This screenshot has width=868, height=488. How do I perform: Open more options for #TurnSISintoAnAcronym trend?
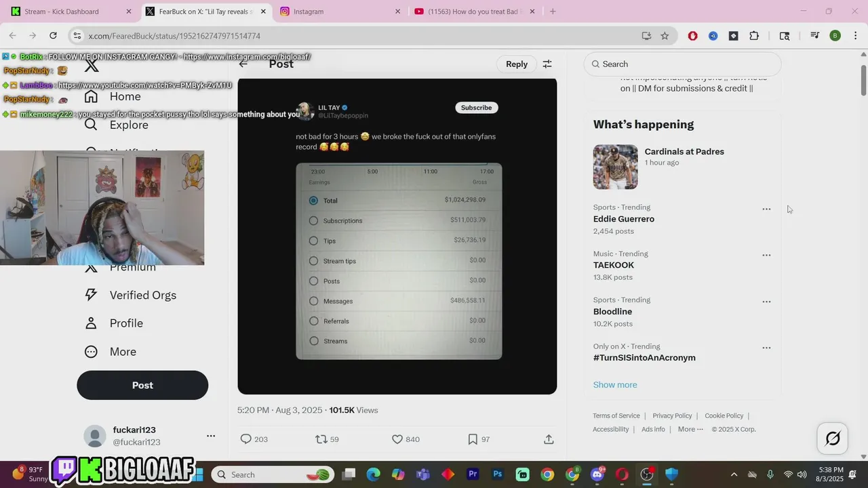point(766,348)
